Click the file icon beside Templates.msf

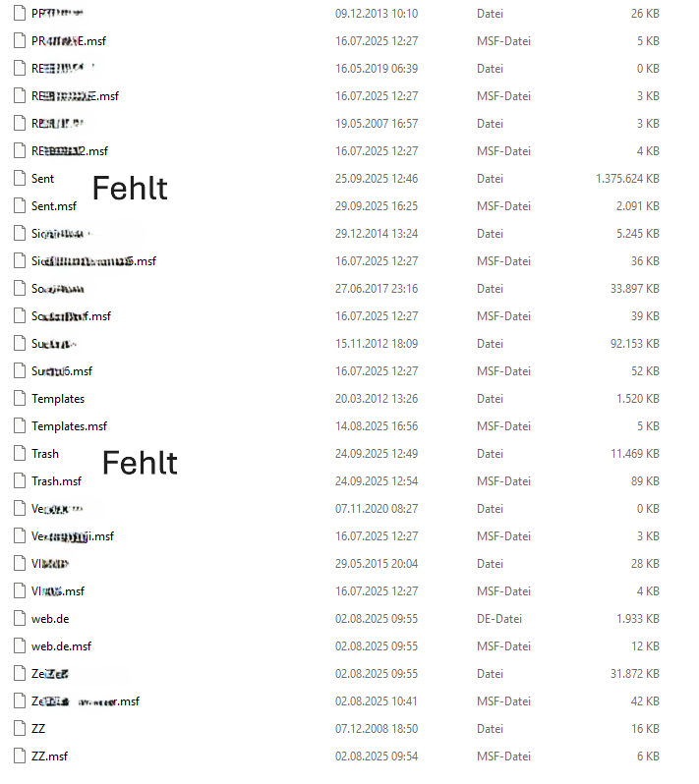19,426
